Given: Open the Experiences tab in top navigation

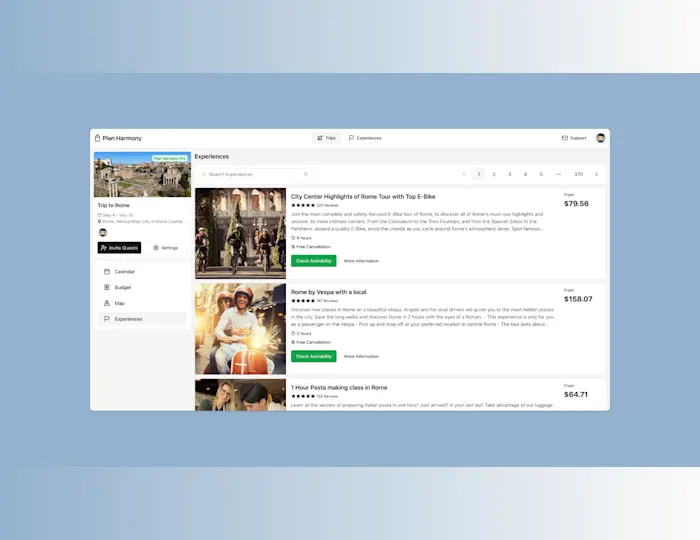Looking at the screenshot, I should [x=365, y=138].
